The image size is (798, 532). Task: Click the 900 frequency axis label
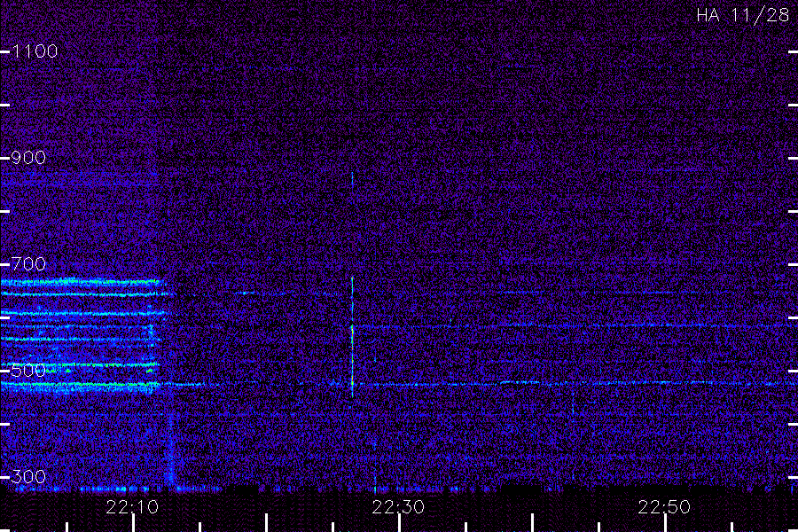point(28,158)
